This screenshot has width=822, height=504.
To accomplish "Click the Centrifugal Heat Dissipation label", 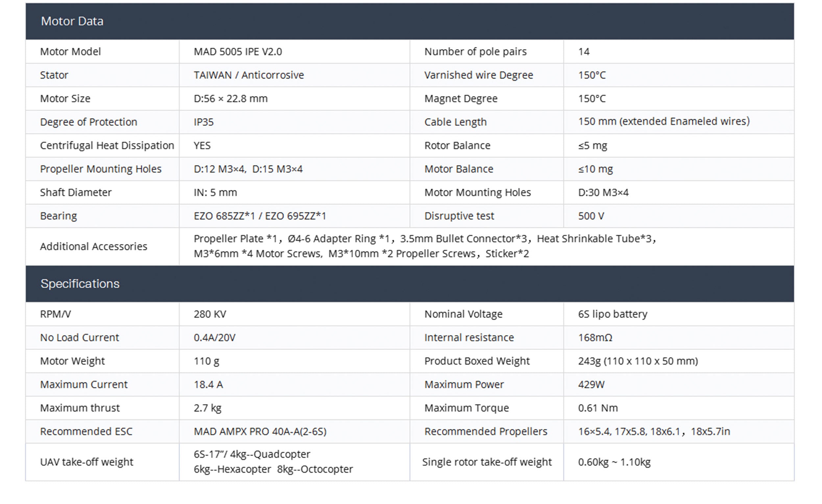I will [x=107, y=146].
